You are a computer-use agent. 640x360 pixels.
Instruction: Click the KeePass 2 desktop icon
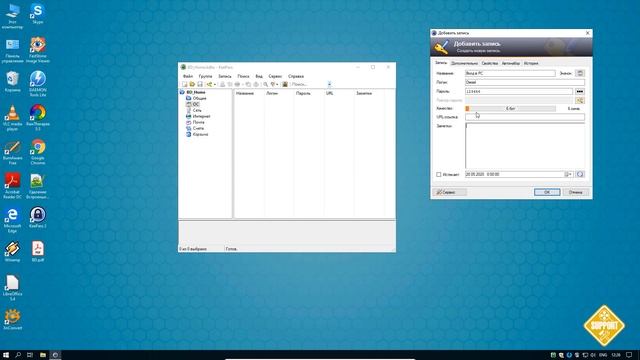[38, 217]
